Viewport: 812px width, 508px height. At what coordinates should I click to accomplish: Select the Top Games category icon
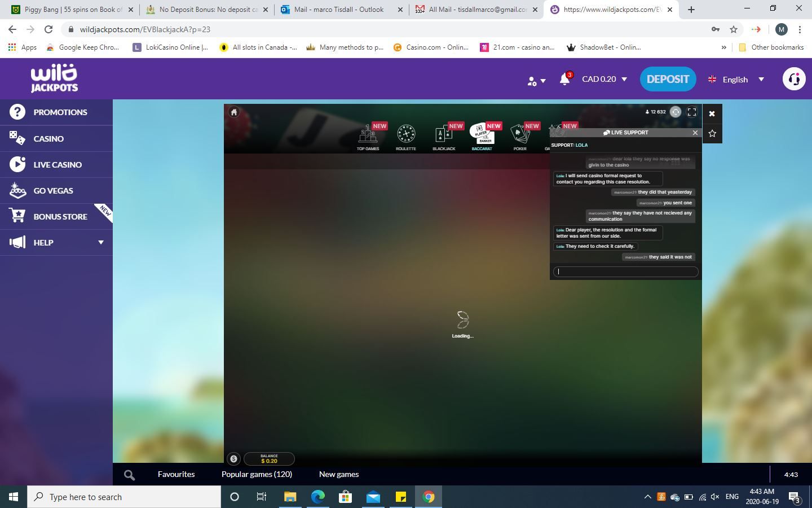click(368, 137)
